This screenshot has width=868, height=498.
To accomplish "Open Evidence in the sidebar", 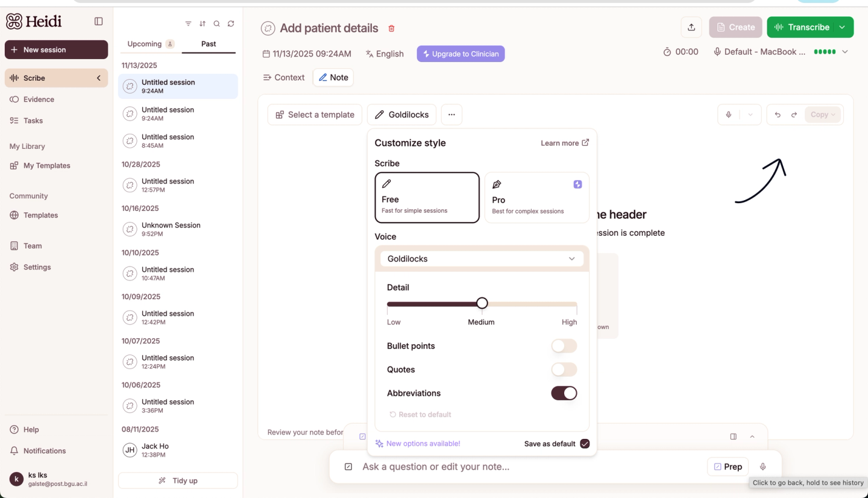I will click(56, 99).
